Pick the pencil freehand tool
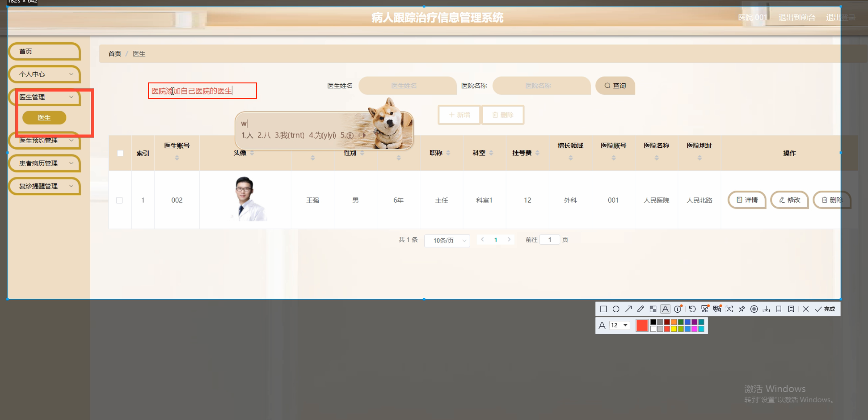 640,309
